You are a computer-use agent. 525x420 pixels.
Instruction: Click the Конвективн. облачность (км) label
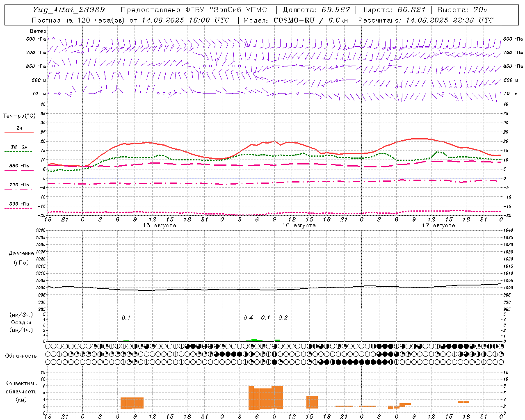[21, 391]
